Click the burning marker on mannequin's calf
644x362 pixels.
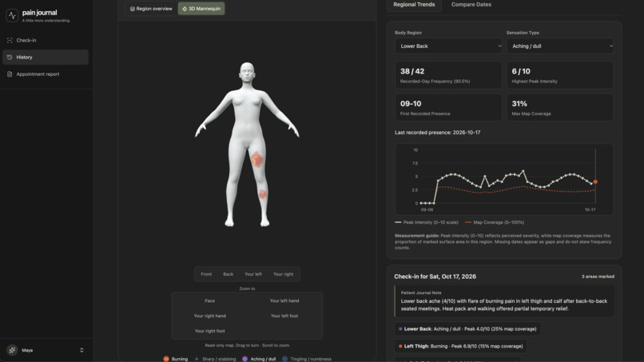pyautogui.click(x=263, y=193)
